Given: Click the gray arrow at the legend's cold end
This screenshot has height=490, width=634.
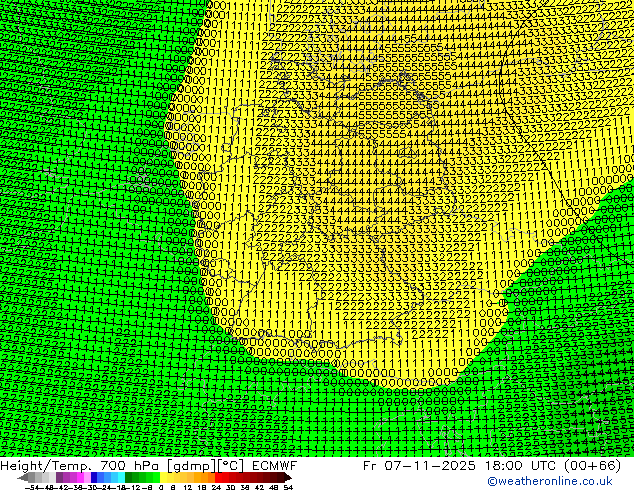Looking at the screenshot, I should tap(23, 477).
